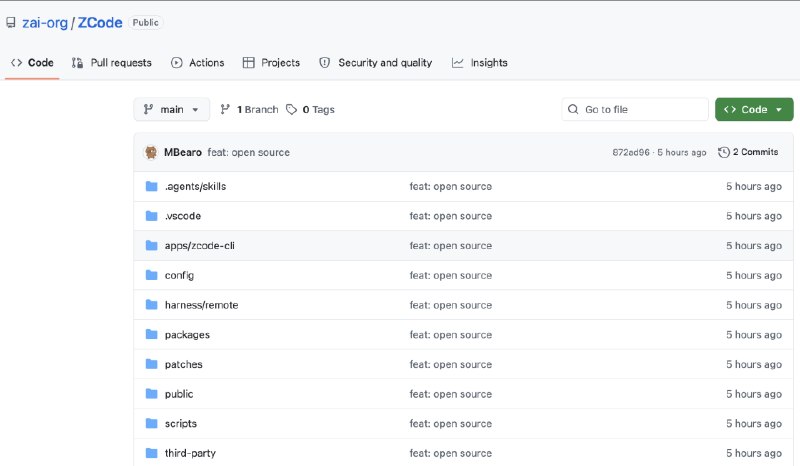The width and height of the screenshot is (800, 466).
Task: Click the clock history icon beside Commits
Action: click(x=723, y=152)
